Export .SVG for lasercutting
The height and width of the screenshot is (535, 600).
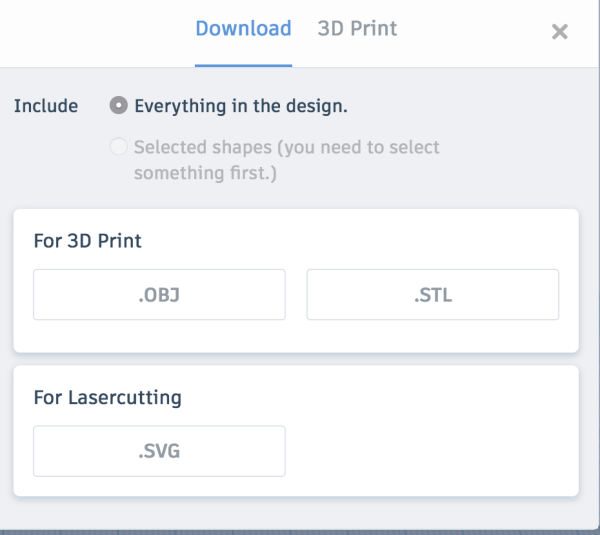[159, 451]
